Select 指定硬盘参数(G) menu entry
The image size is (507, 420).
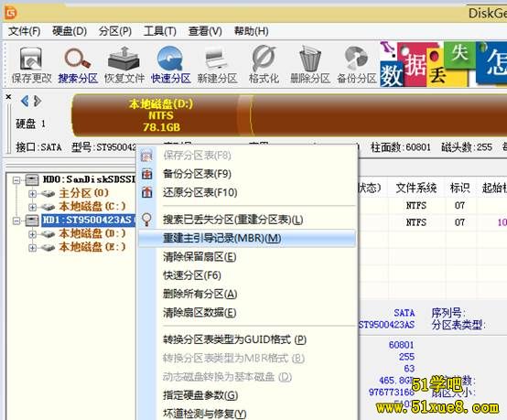point(247,395)
